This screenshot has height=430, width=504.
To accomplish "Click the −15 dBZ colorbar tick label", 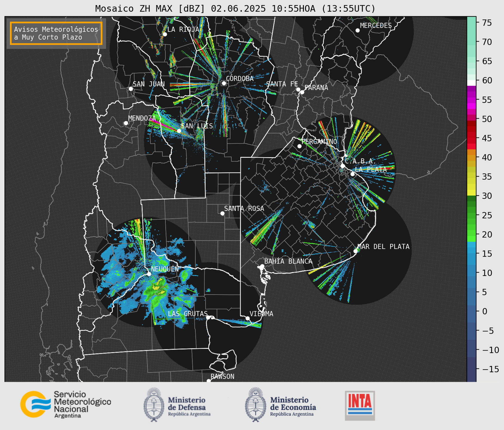I will pyautogui.click(x=490, y=369).
